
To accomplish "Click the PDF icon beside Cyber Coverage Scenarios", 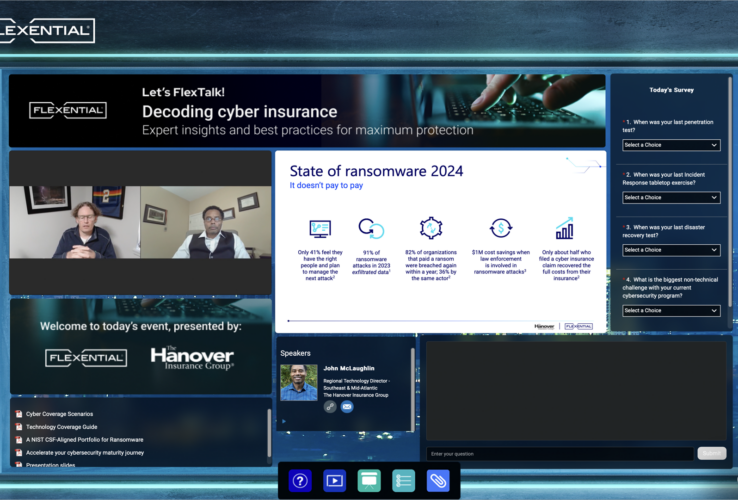I will 19,414.
